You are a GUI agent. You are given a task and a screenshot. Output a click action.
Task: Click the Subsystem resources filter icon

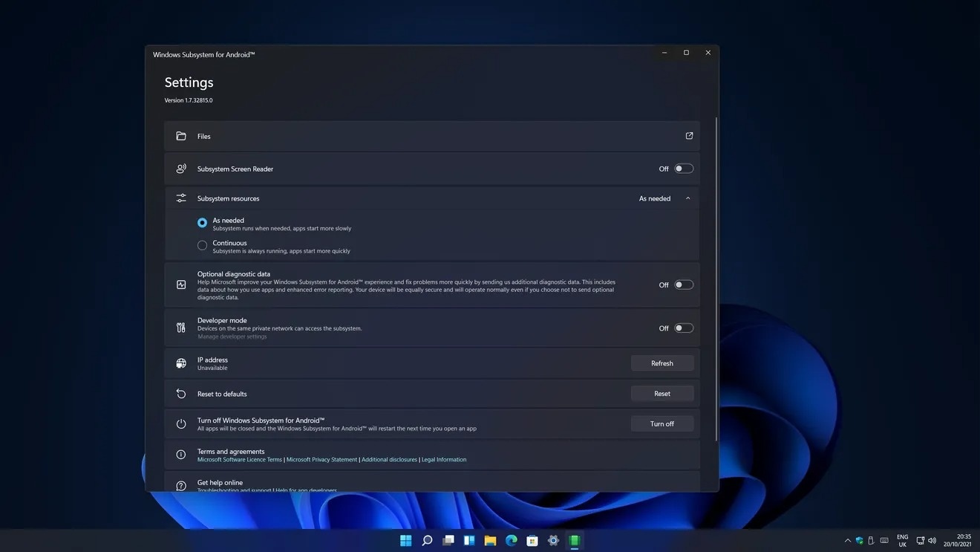181,198
